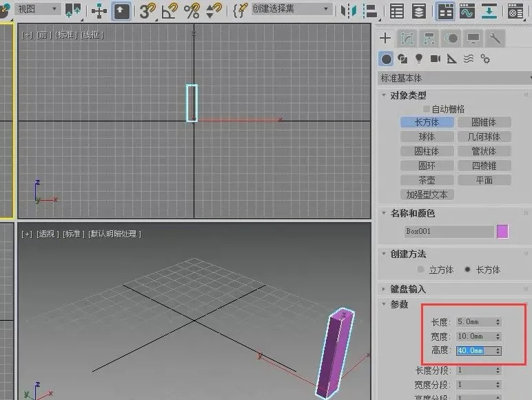This screenshot has width=532, height=400.
Task: Switch to the Modify panel tab
Action: [x=407, y=39]
